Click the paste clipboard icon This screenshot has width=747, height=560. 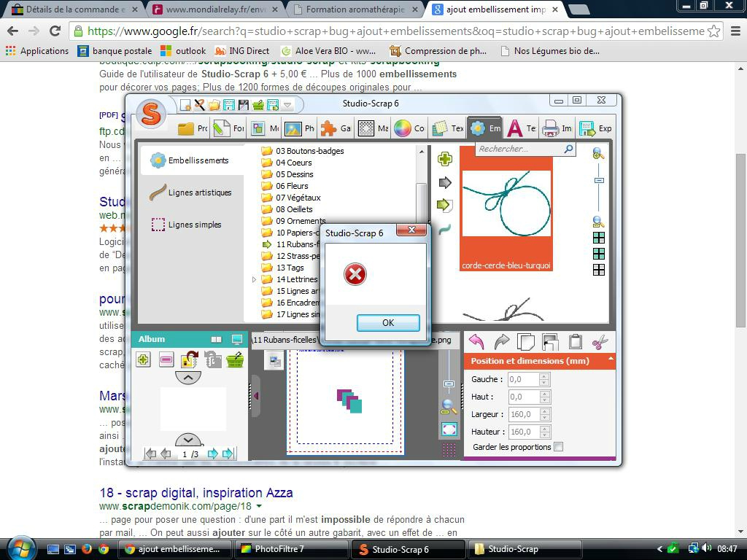tap(575, 342)
